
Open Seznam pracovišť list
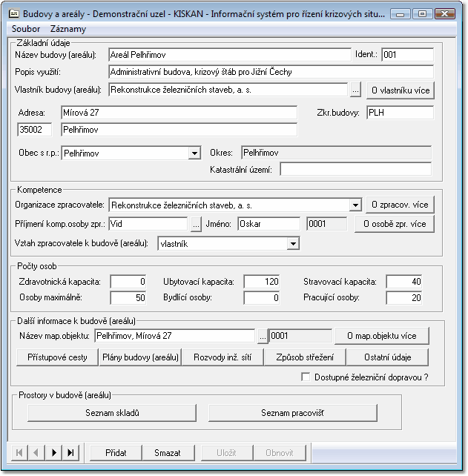coord(293,413)
